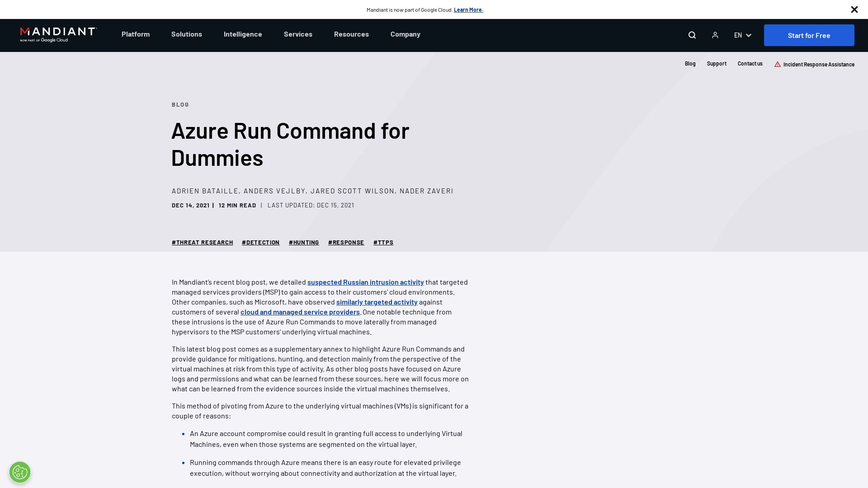Select the #THREAT RESEARCH tag

[203, 243]
